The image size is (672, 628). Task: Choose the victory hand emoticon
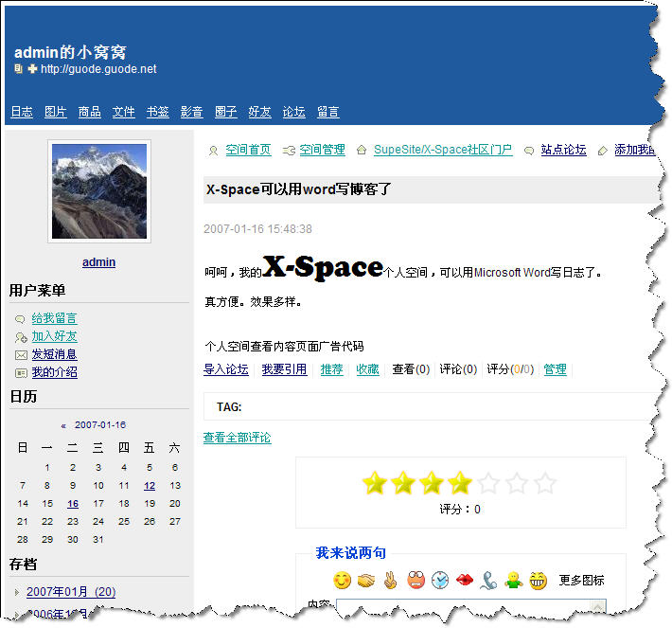tap(391, 581)
